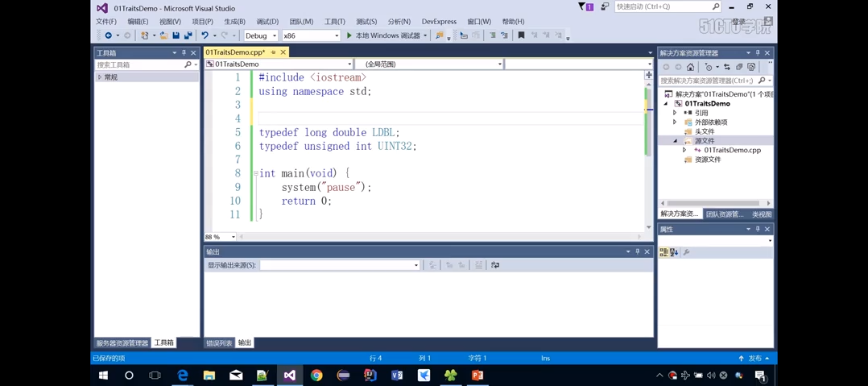
Task: Click the Solution Explorer horizontal scrollbar
Action: click(x=715, y=203)
